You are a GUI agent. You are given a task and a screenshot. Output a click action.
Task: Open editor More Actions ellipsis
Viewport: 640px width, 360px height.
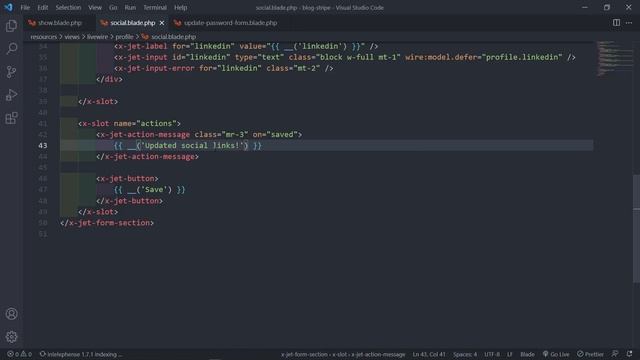point(629,23)
